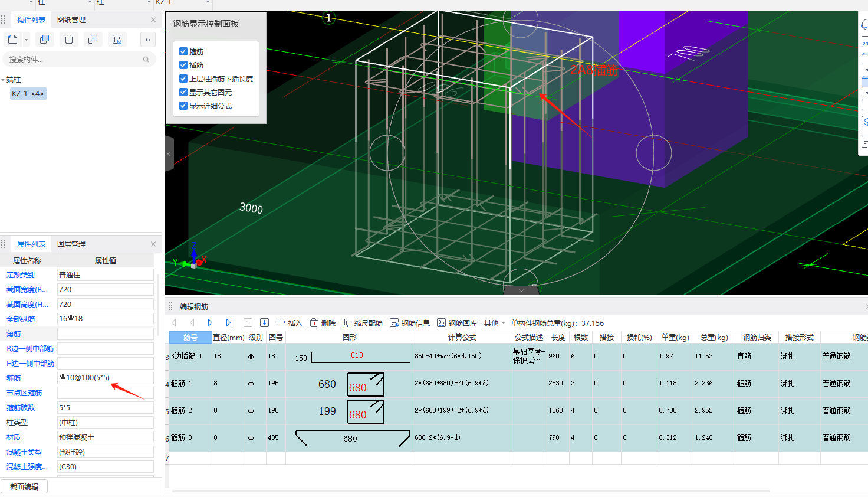The image size is (868, 497).
Task: Move rebar row up icon
Action: 248,323
